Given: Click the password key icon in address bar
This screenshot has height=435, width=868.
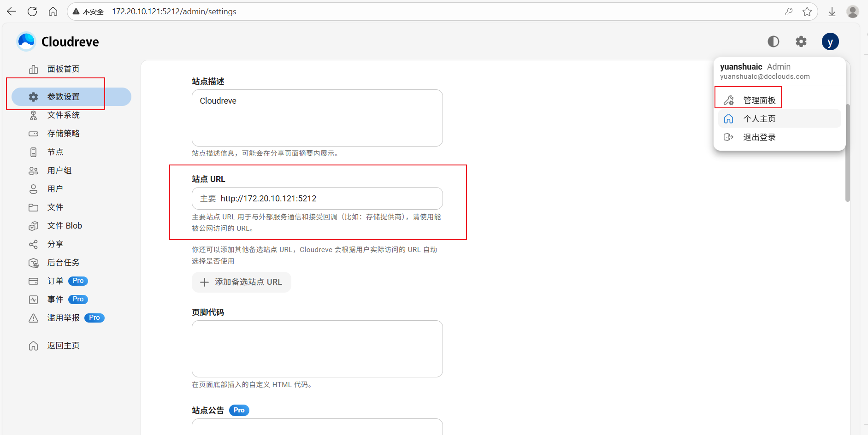Looking at the screenshot, I should coord(789,12).
